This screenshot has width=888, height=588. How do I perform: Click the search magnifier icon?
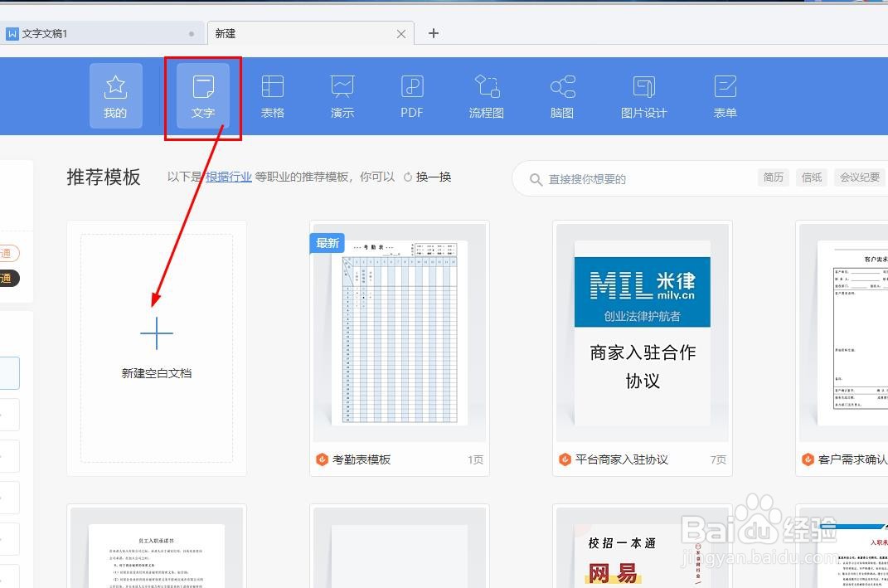pos(536,177)
